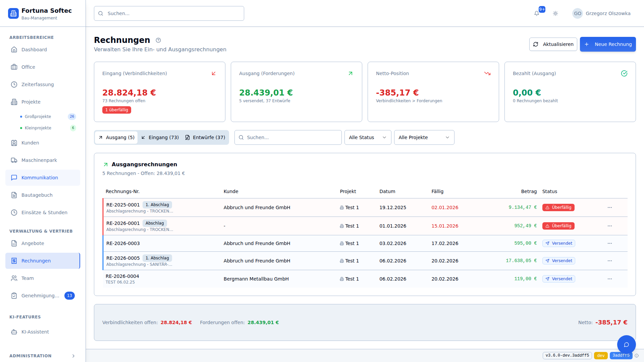Viewport: 644px width, 362px height.
Task: Switch to the Entwürfe (37) tab
Action: [x=205, y=137]
